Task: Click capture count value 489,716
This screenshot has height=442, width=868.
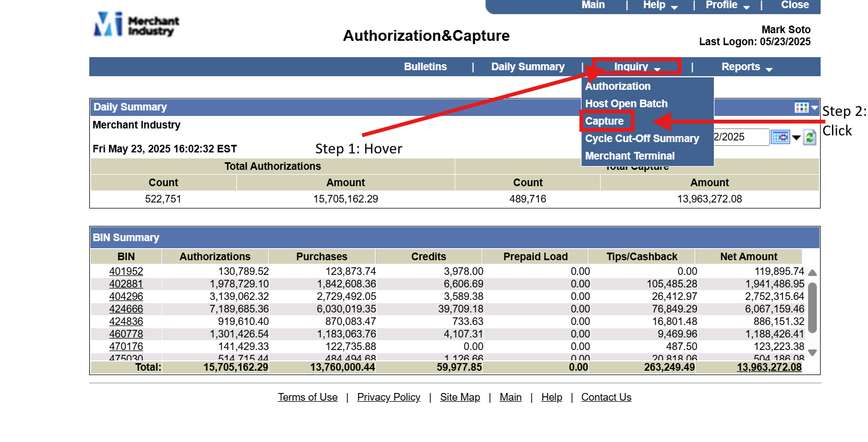Action: click(x=528, y=199)
